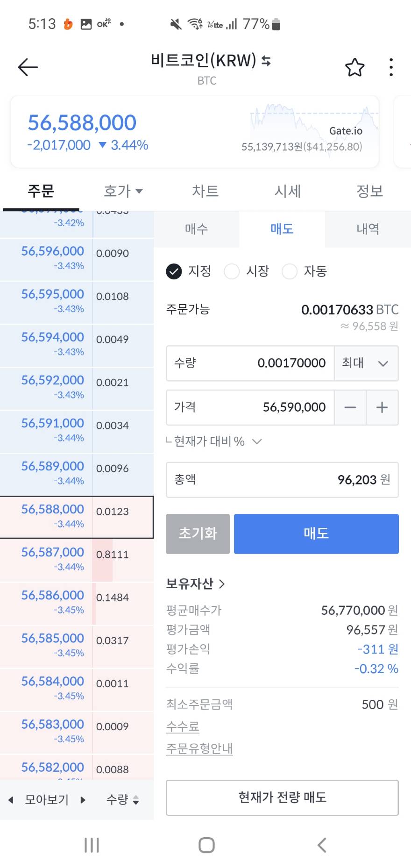Decrease price with the minus button

(x=350, y=407)
